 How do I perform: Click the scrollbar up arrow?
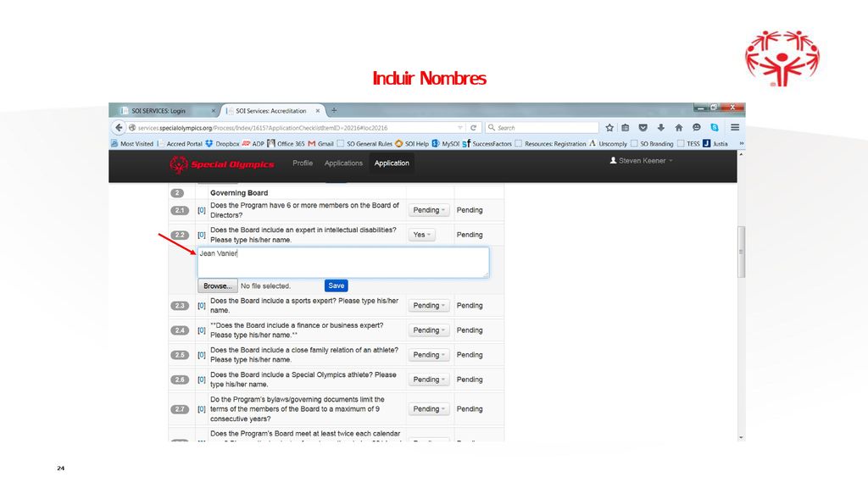pyautogui.click(x=741, y=154)
